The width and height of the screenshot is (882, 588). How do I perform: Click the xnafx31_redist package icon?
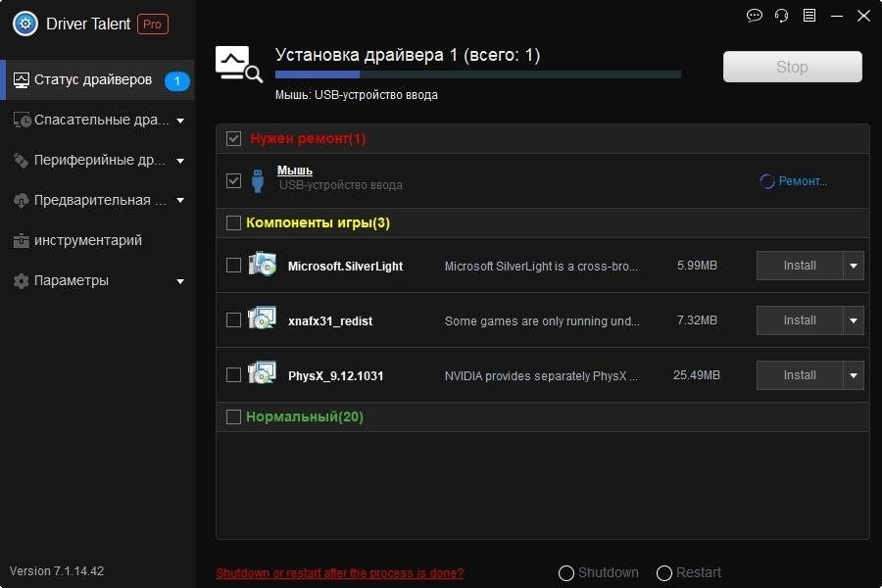(x=262, y=319)
